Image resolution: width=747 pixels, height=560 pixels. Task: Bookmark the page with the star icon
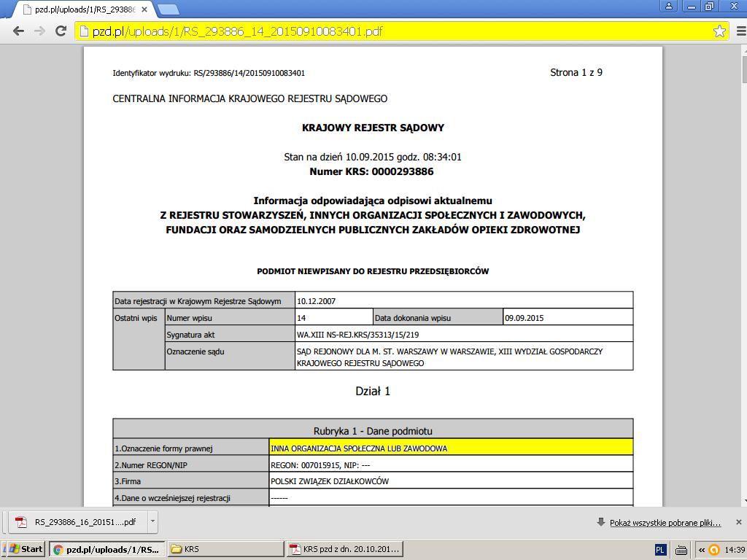point(719,31)
